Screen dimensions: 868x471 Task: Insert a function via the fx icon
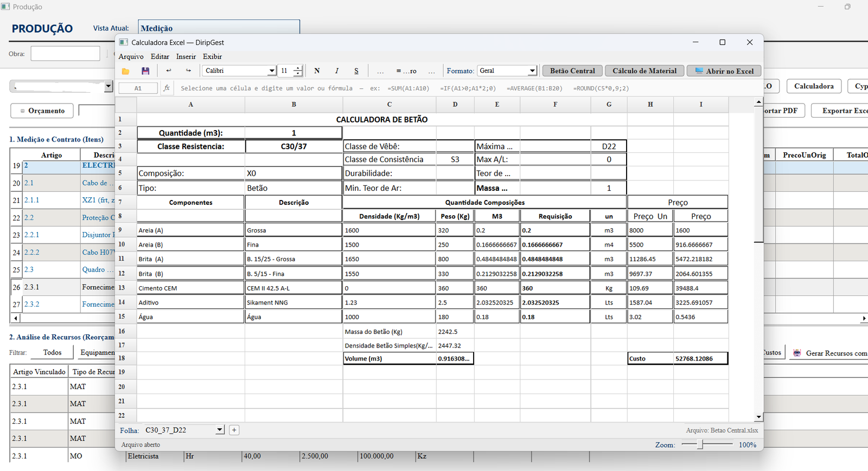(167, 88)
